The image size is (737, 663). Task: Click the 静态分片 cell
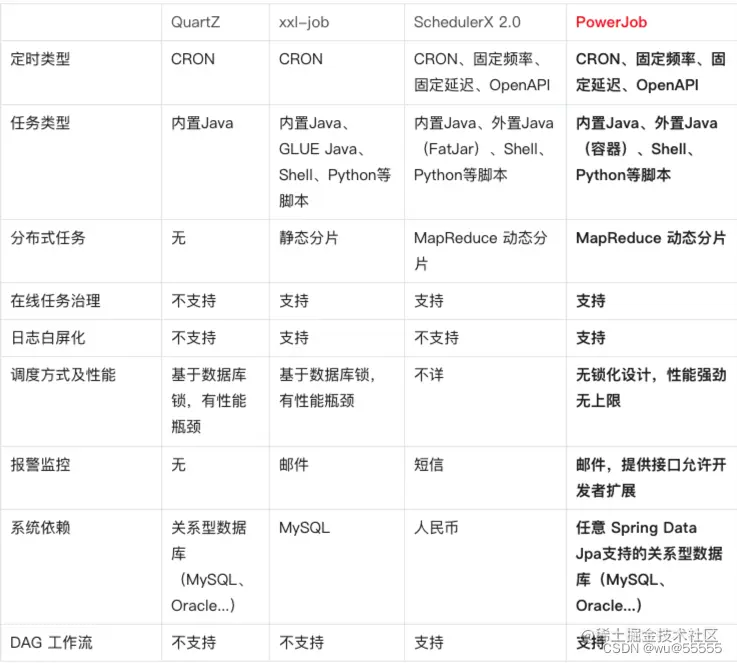(308, 238)
